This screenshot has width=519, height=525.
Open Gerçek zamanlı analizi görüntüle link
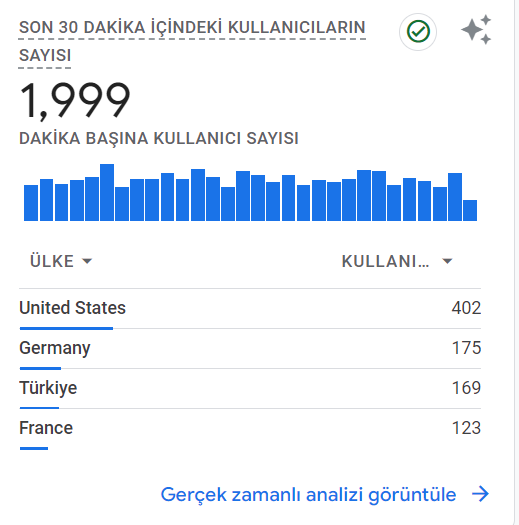[308, 494]
